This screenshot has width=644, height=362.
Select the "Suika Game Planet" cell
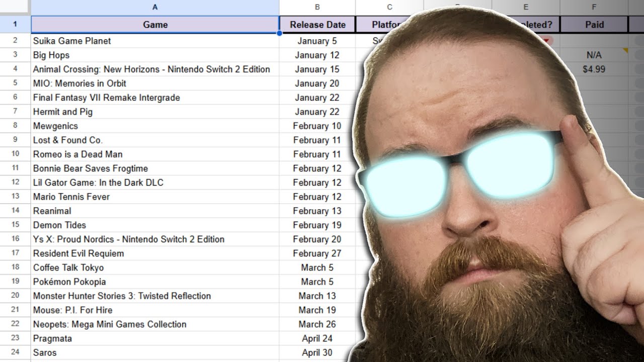pos(155,41)
